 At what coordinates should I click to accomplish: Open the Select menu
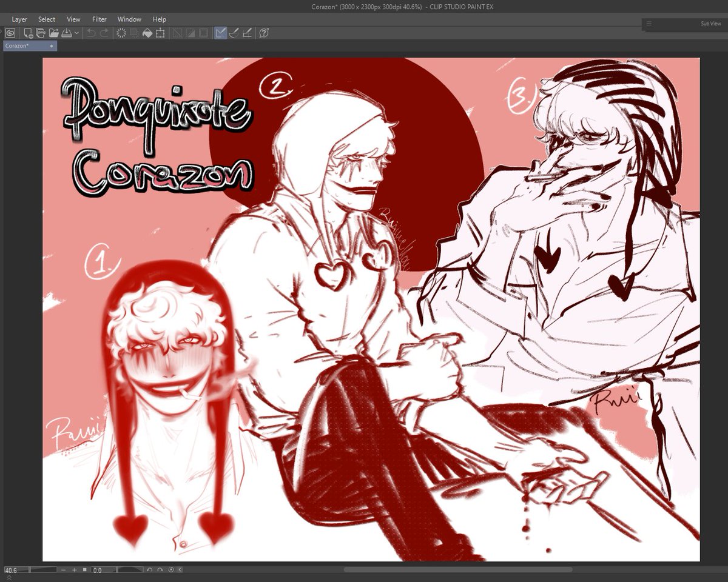click(x=47, y=19)
